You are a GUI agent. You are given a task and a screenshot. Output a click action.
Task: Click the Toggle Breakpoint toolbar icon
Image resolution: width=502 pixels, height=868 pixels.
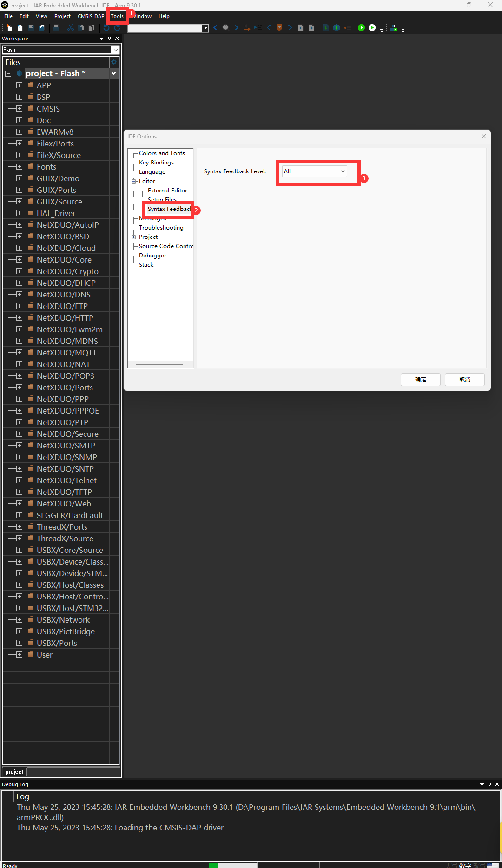click(347, 28)
